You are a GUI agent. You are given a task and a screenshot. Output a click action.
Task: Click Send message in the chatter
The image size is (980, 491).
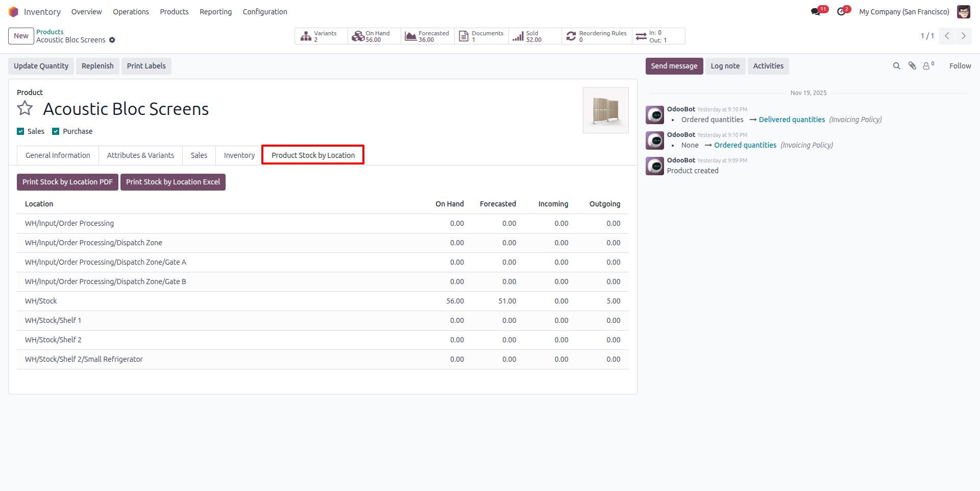[x=674, y=66]
